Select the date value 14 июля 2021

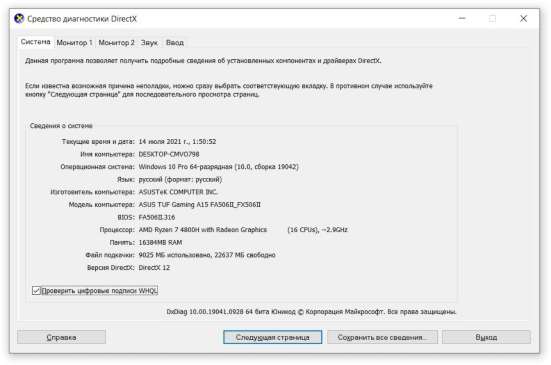click(177, 142)
